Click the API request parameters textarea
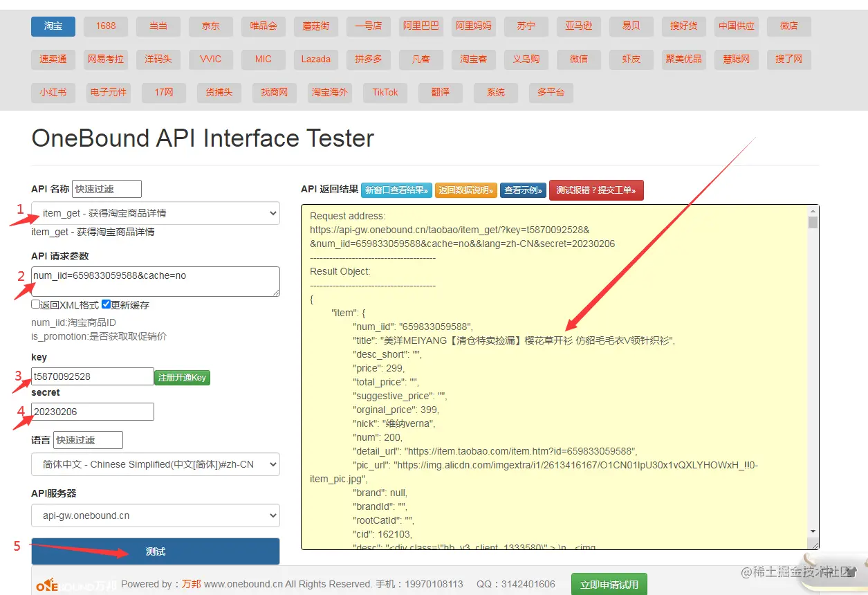Image resolution: width=868 pixels, height=595 pixels. coord(156,282)
